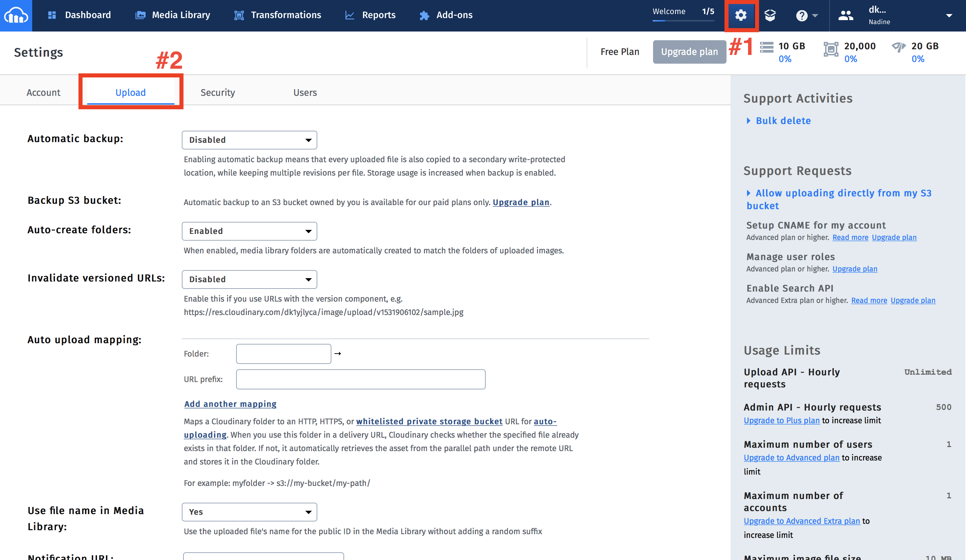Open the Auto-create folders dropdown
Viewport: 966px width, 560px height.
click(x=249, y=231)
